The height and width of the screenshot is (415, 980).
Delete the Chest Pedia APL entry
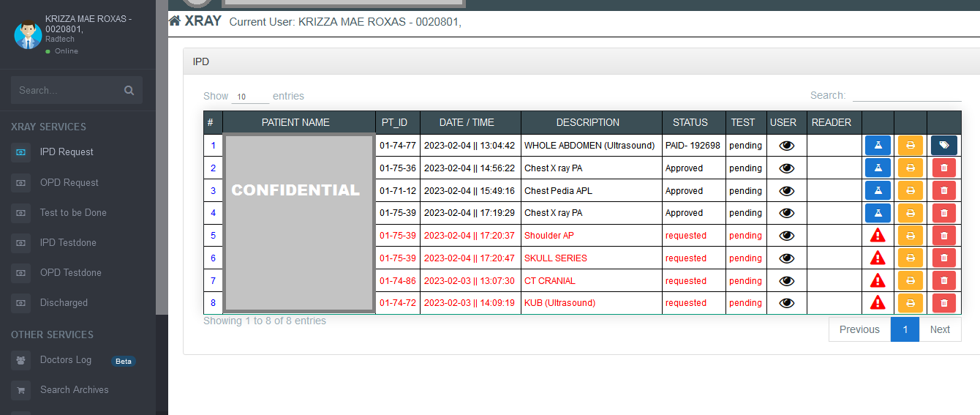pos(944,190)
